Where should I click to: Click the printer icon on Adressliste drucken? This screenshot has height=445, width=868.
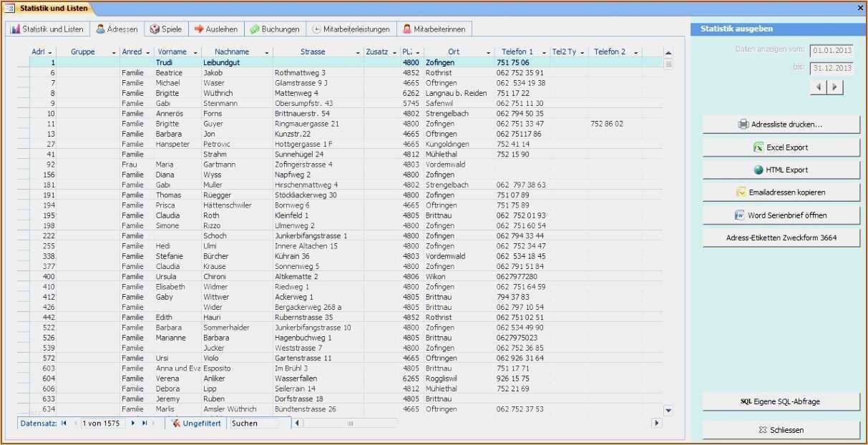coord(744,123)
